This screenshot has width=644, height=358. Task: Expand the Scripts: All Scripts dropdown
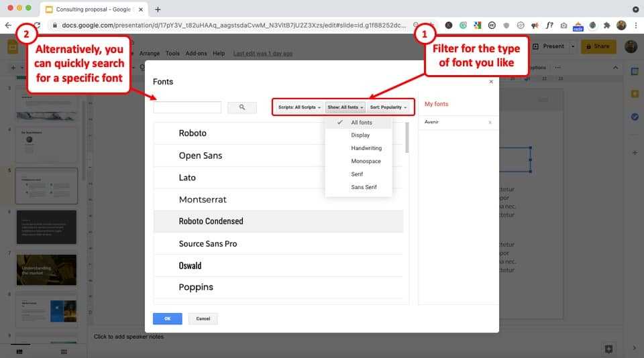(299, 107)
